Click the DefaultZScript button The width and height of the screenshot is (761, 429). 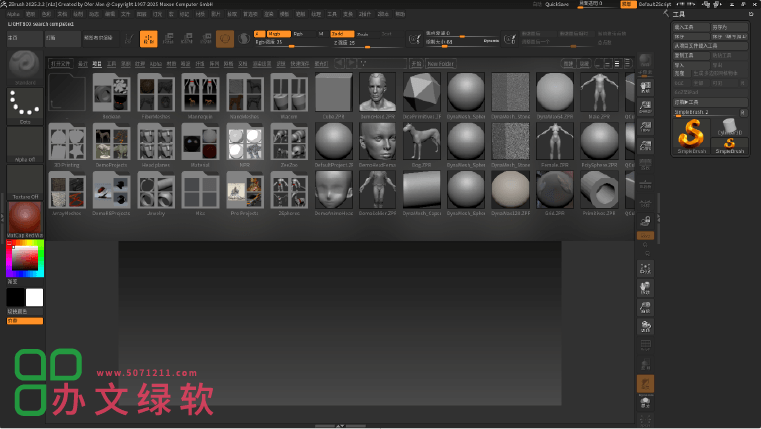tap(655, 4)
